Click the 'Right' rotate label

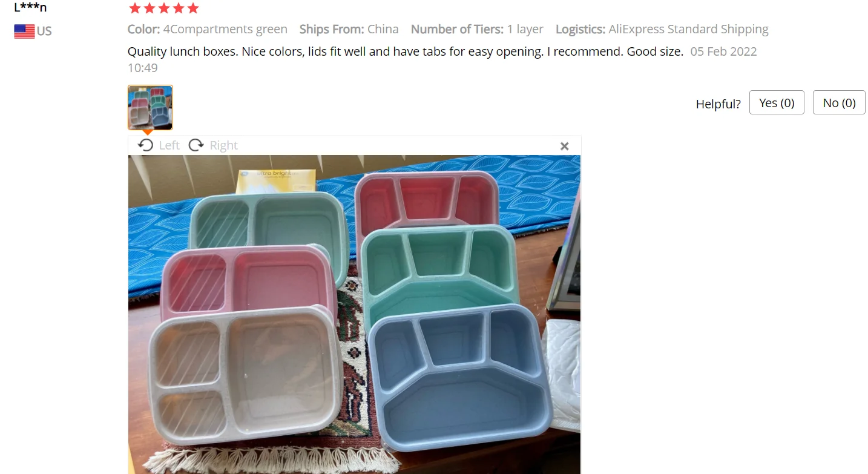pos(223,145)
